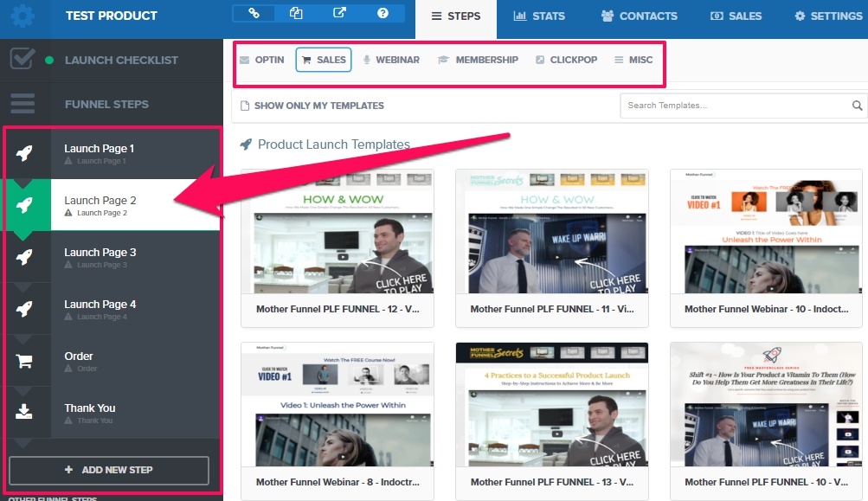Click rocket icon of Launch Page 4
The width and height of the screenshot is (868, 501).
(24, 309)
